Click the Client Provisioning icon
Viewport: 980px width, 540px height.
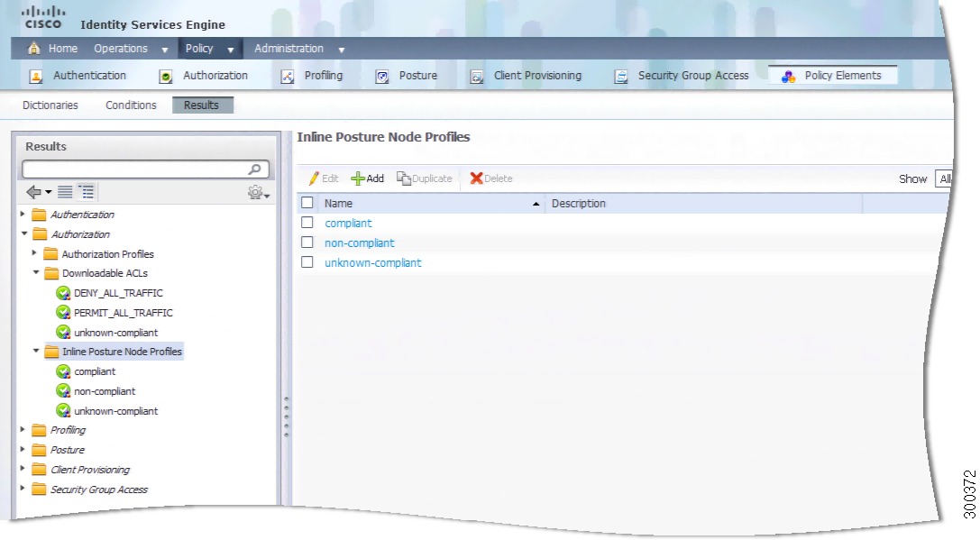point(477,77)
